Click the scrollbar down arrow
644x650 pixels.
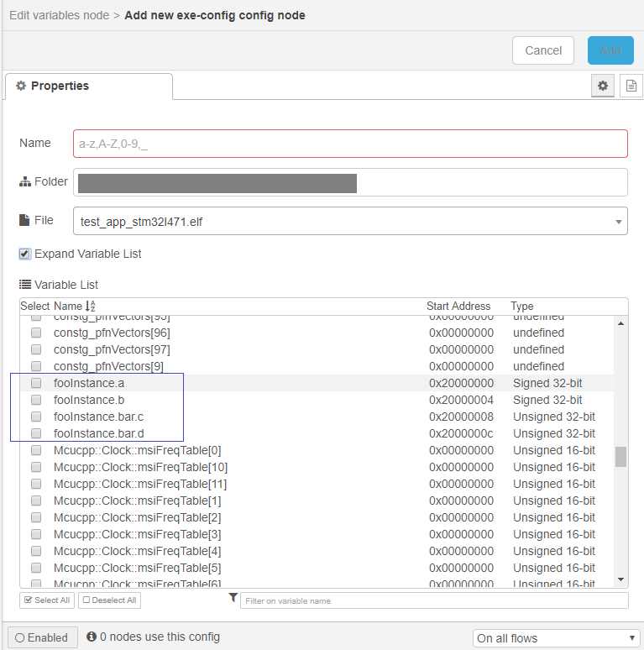coord(620,579)
